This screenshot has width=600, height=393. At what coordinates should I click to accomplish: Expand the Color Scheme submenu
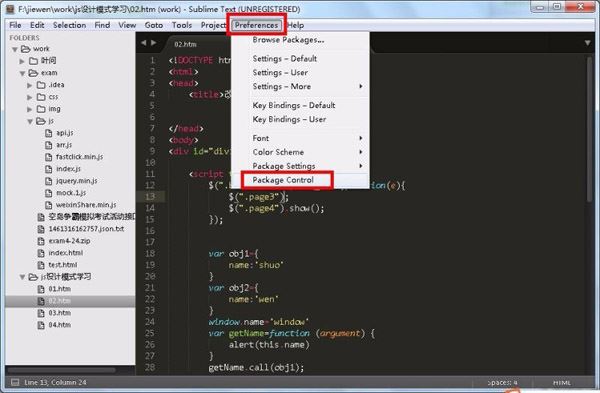300,152
